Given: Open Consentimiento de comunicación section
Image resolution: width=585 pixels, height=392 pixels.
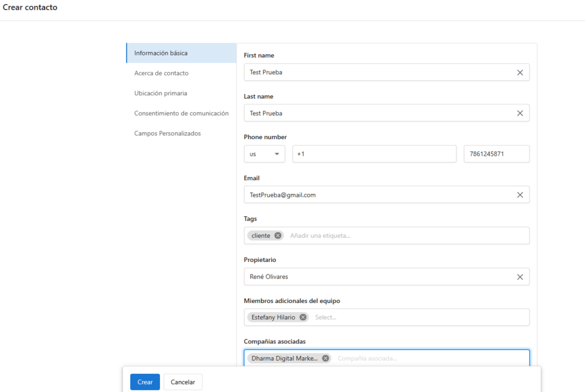Looking at the screenshot, I should [x=181, y=113].
